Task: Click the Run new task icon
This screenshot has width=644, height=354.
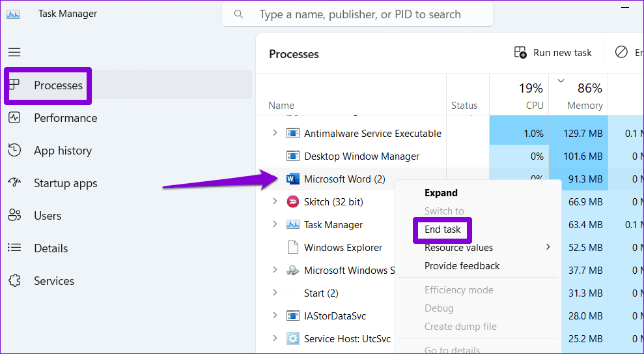Action: tap(520, 53)
